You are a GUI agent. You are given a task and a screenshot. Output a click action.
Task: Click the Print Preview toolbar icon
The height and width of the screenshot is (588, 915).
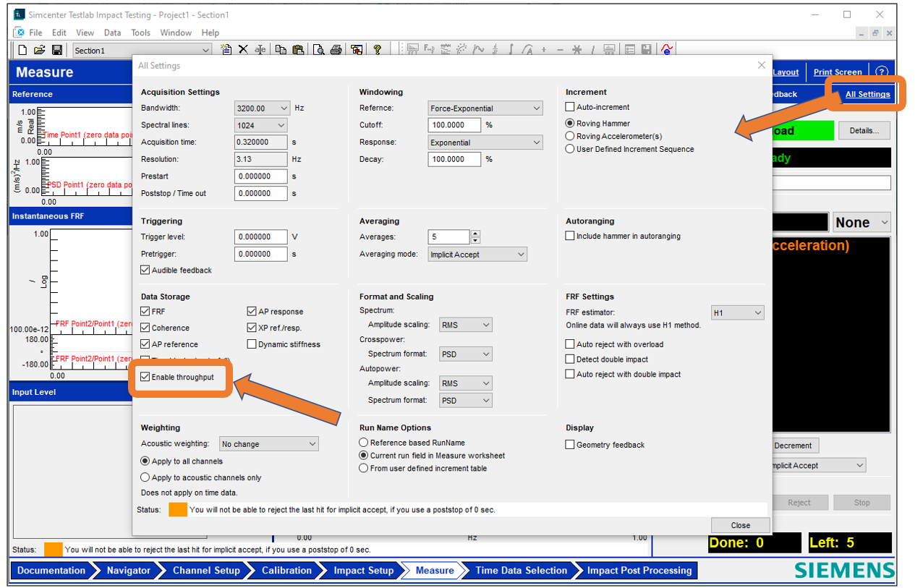tap(319, 50)
